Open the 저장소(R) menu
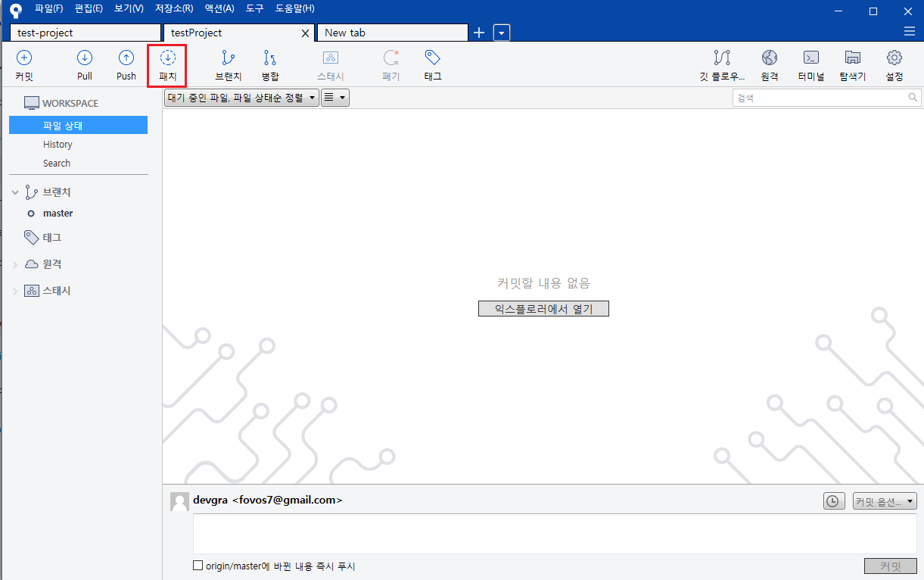 pyautogui.click(x=174, y=8)
